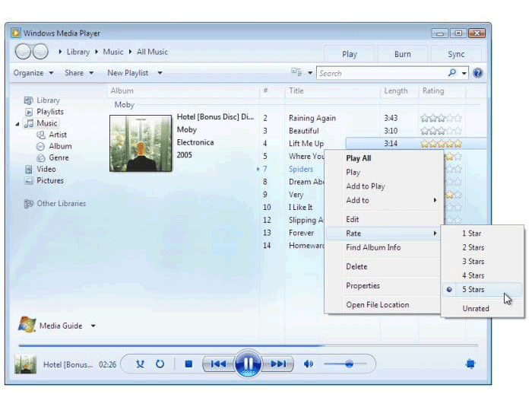Click the star rating for Raining Again

441,118
